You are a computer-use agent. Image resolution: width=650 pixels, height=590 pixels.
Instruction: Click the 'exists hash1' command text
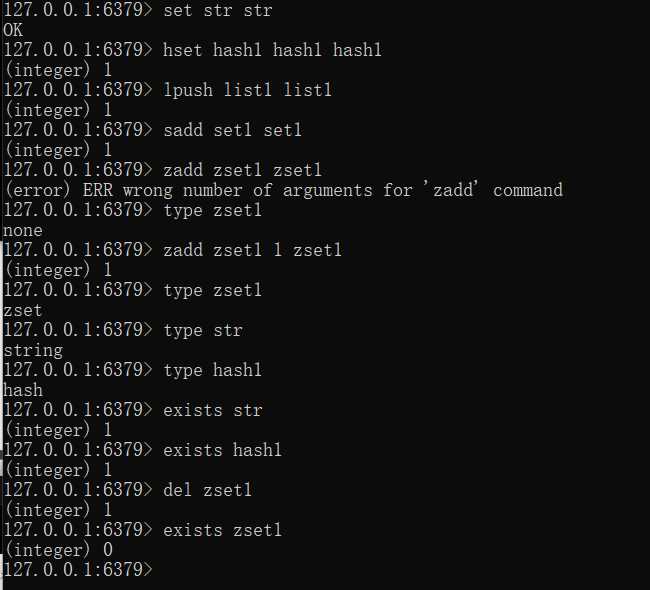point(222,450)
